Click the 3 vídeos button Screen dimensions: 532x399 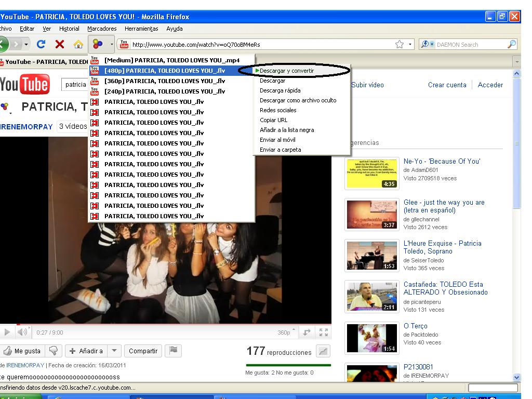coord(73,126)
